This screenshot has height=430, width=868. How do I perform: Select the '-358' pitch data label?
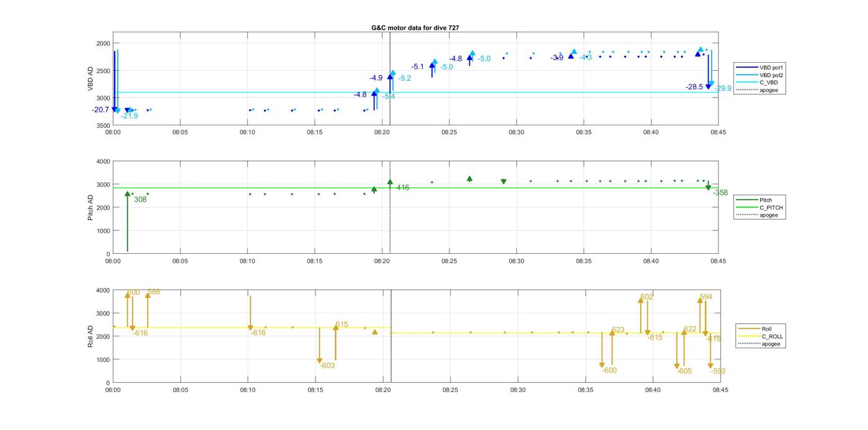(720, 193)
